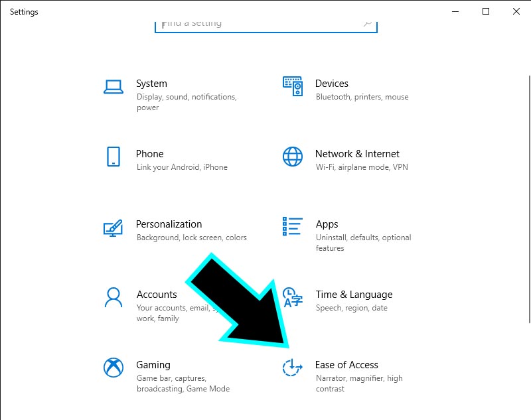This screenshot has width=531, height=420.
Task: Open the System settings label
Action: pos(151,84)
